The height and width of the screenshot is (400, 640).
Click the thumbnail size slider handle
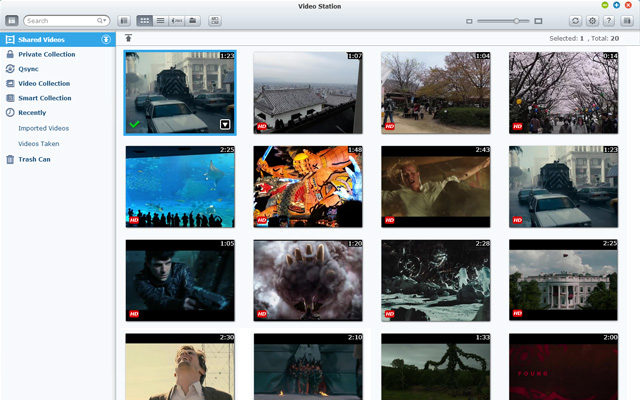[516, 20]
